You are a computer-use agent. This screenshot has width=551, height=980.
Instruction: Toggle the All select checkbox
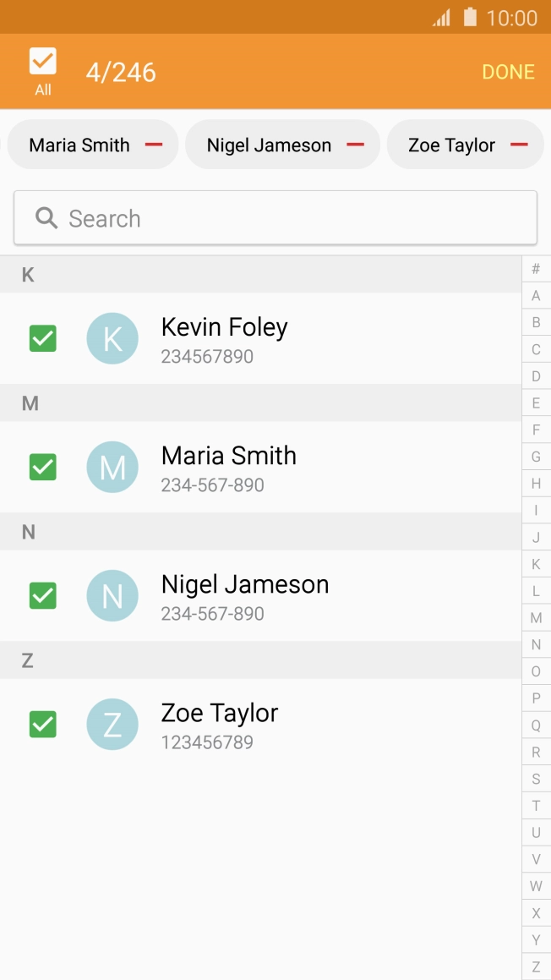coord(43,62)
